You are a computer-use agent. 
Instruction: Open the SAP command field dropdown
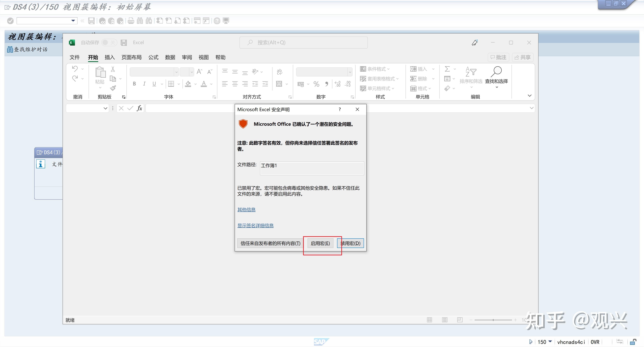click(73, 21)
